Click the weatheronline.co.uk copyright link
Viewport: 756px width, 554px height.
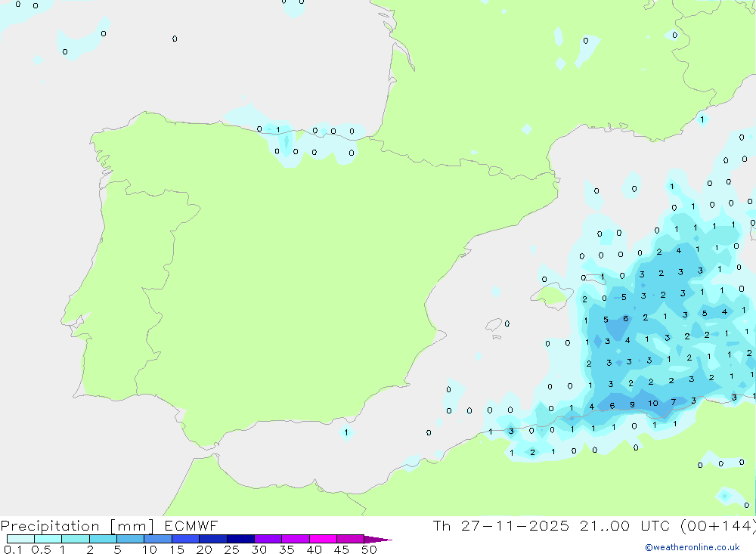[x=692, y=547]
